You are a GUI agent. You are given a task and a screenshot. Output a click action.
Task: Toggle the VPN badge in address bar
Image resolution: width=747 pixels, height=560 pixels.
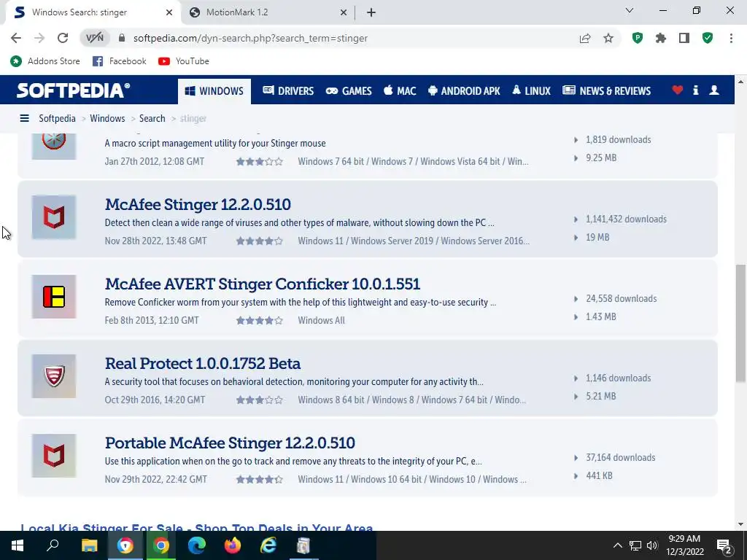pos(94,38)
